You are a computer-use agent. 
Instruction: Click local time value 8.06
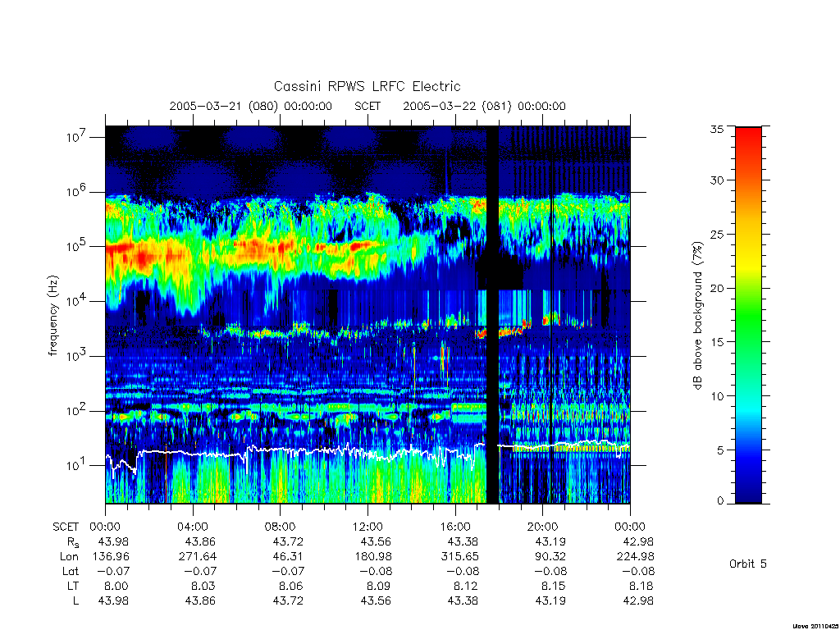[291, 586]
